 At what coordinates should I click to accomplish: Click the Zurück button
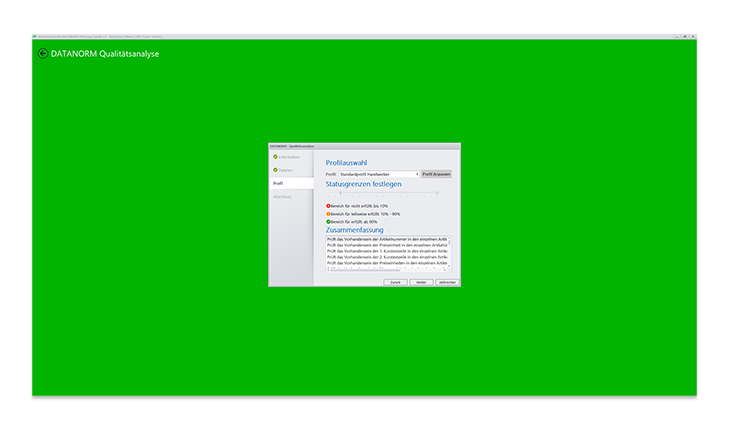click(395, 282)
